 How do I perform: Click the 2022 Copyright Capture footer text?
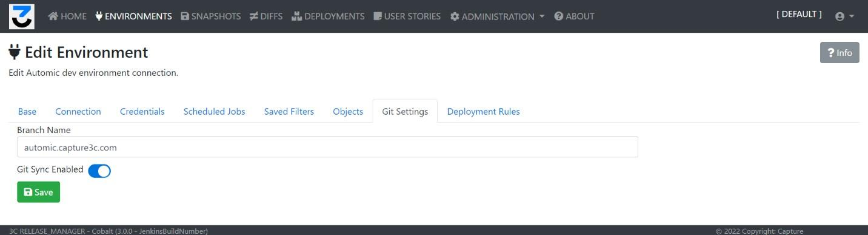pyautogui.click(x=759, y=231)
